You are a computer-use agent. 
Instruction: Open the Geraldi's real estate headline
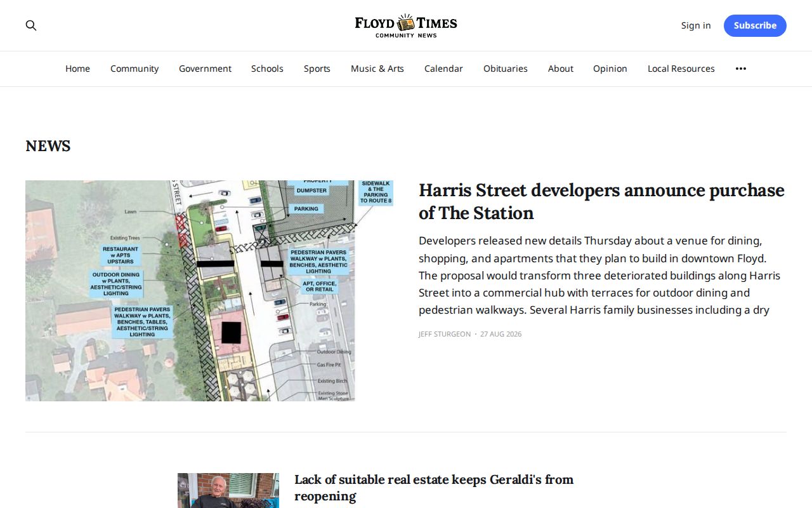[434, 488]
